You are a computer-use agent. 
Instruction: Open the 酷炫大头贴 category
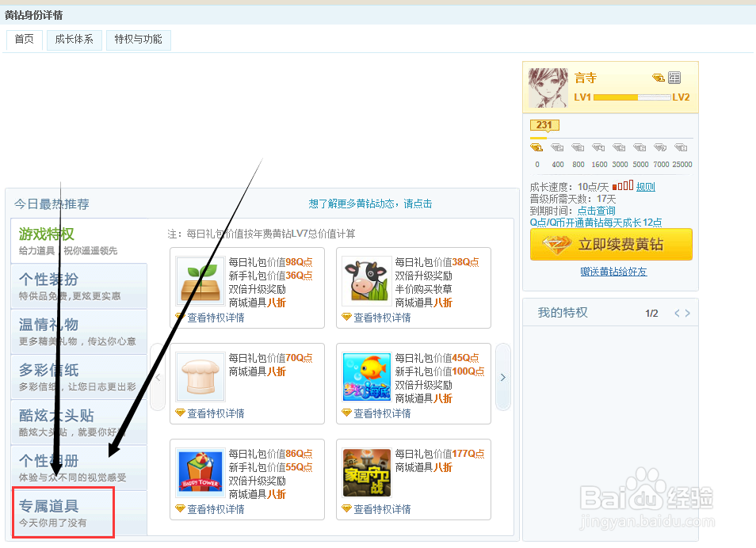tap(79, 422)
